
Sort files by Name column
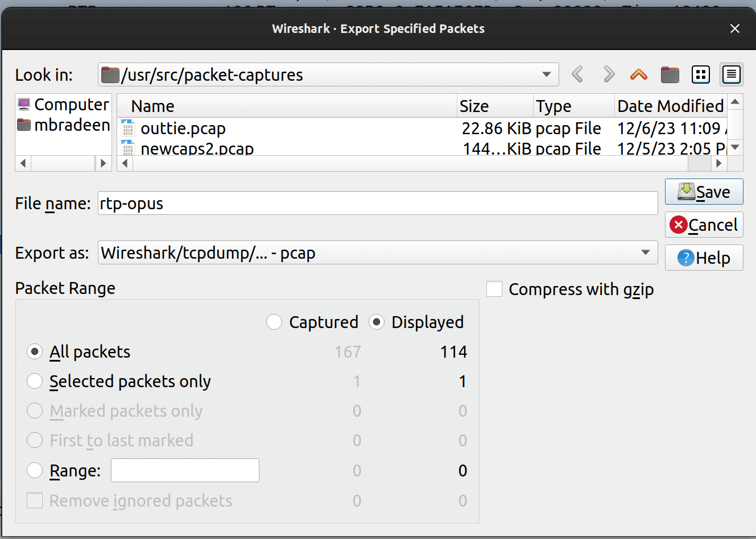tap(287, 106)
